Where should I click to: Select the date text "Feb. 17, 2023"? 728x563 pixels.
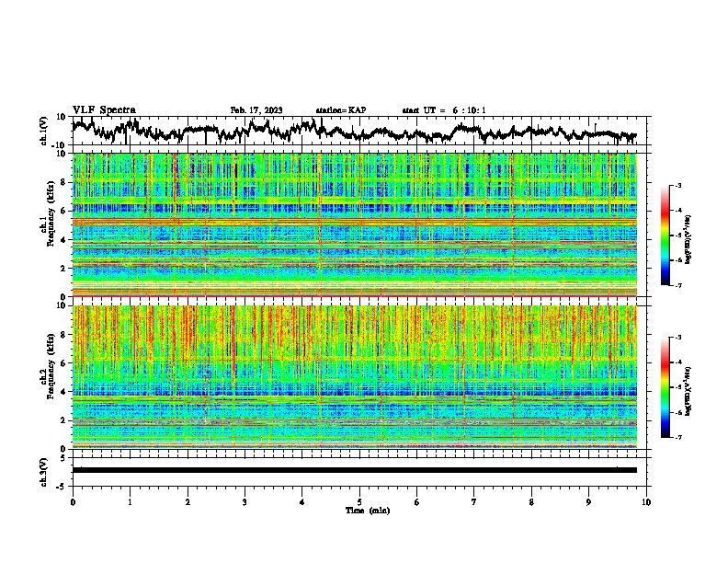click(x=256, y=110)
